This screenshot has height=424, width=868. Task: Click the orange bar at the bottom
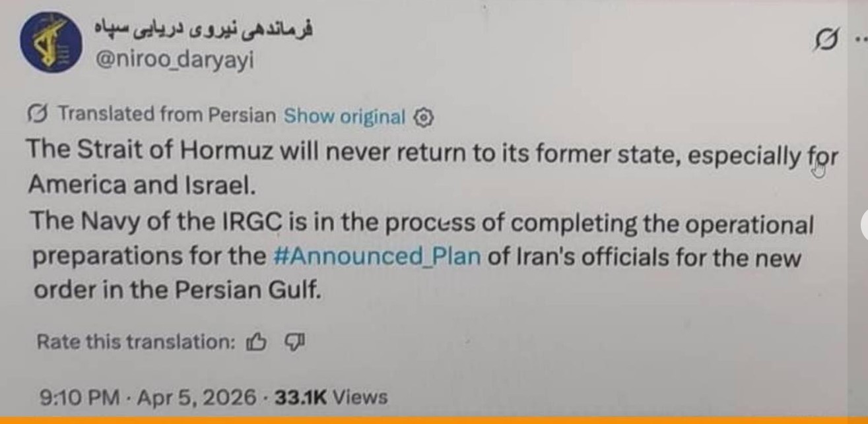click(x=434, y=420)
